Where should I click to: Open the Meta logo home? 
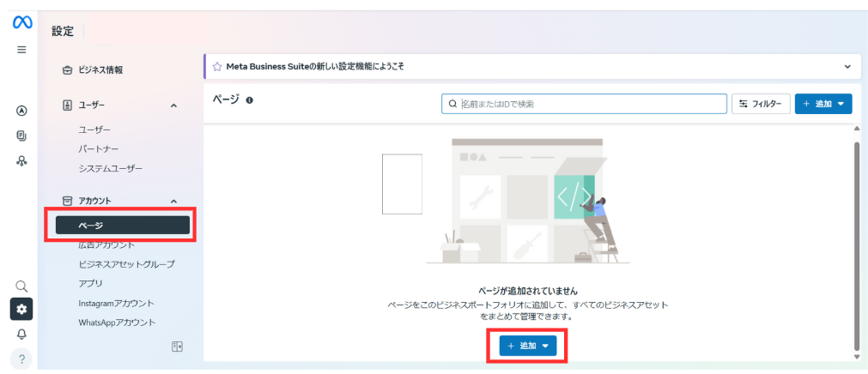[x=22, y=22]
